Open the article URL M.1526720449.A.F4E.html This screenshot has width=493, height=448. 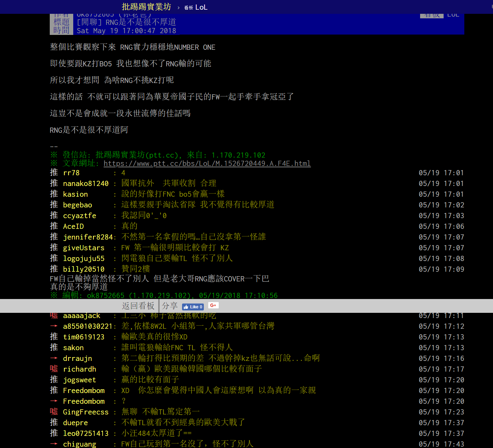click(x=207, y=164)
